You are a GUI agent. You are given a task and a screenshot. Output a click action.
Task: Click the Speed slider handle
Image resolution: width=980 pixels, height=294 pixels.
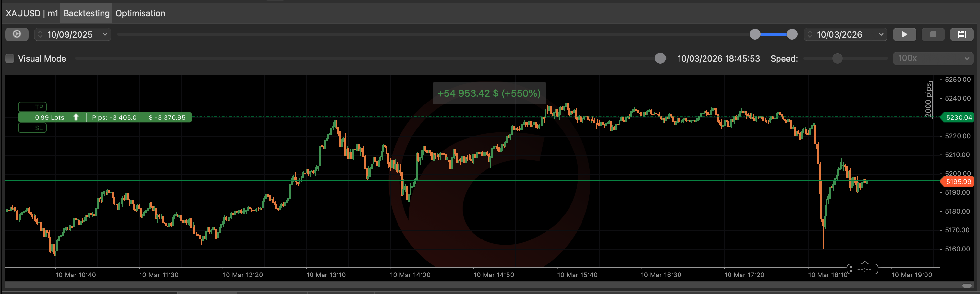click(837, 58)
